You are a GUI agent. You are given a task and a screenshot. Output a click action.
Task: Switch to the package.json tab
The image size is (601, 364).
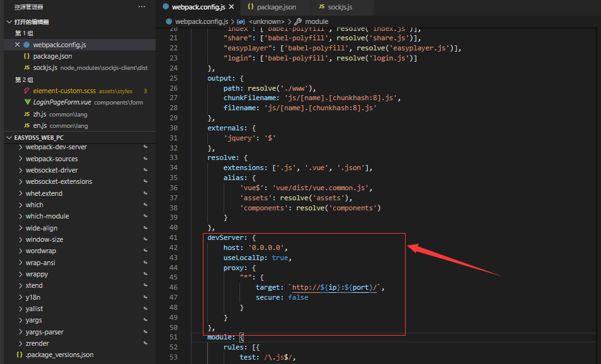(277, 7)
